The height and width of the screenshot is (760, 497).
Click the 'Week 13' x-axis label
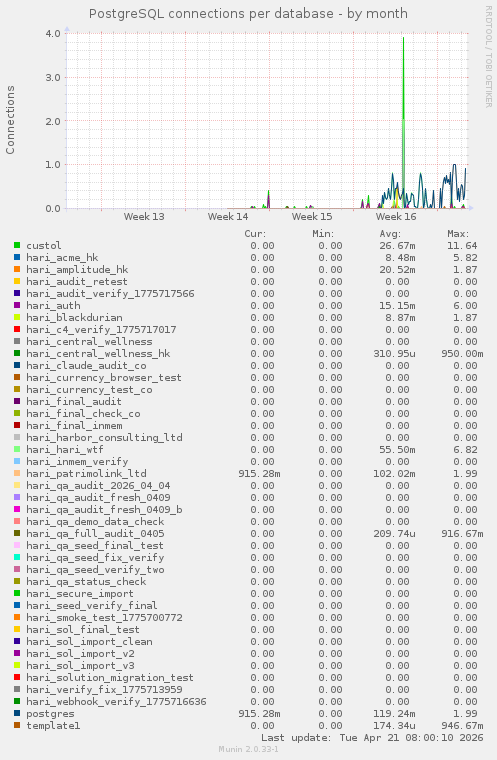pyautogui.click(x=144, y=217)
